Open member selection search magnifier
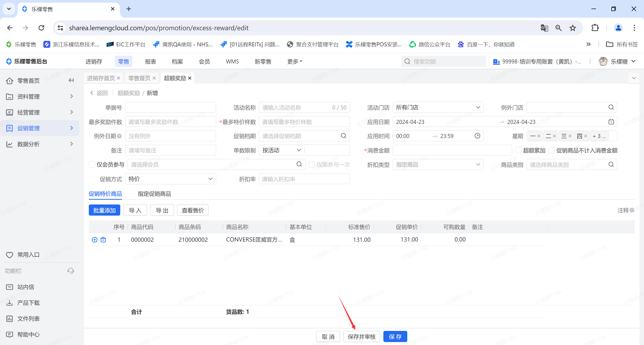644x345 pixels. coord(299,164)
